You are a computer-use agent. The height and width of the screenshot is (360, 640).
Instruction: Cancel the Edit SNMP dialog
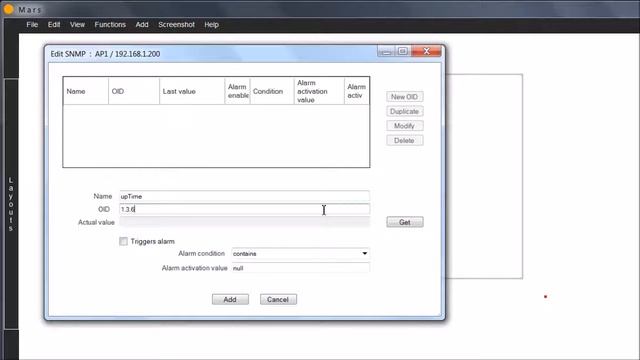coord(278,299)
